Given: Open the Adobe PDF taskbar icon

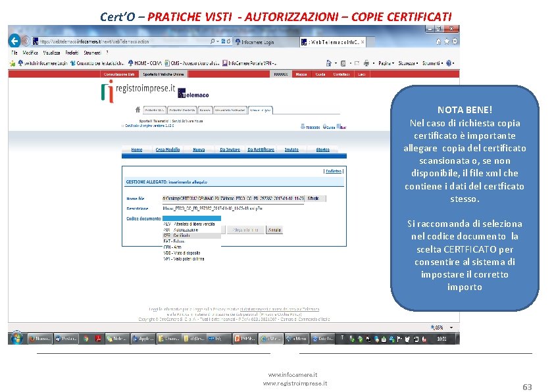Looking at the screenshot, I should click(98, 339).
